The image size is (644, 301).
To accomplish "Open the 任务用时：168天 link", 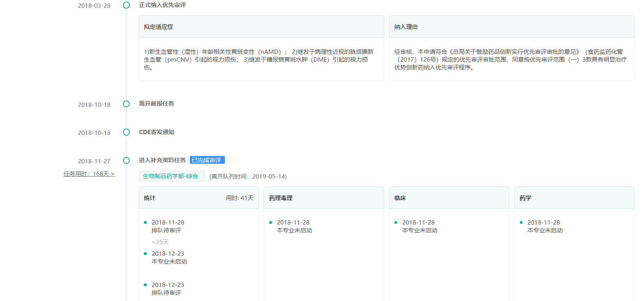I will tap(89, 174).
